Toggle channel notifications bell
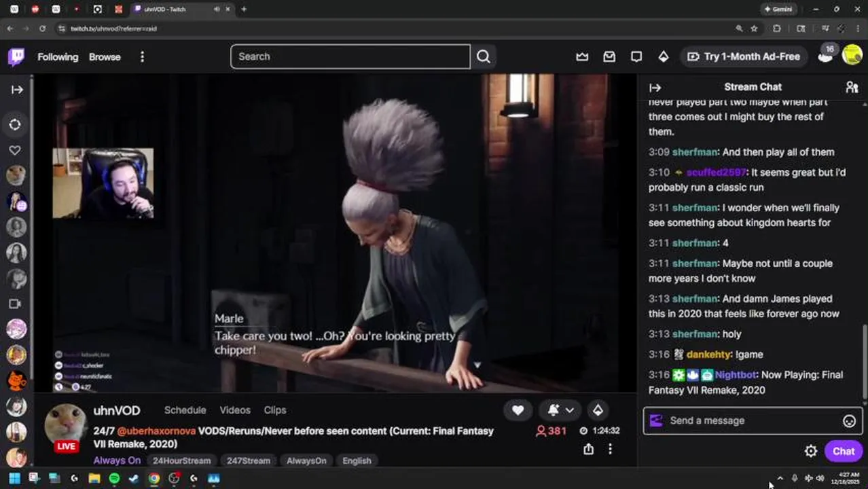This screenshot has width=868, height=489. (x=554, y=410)
